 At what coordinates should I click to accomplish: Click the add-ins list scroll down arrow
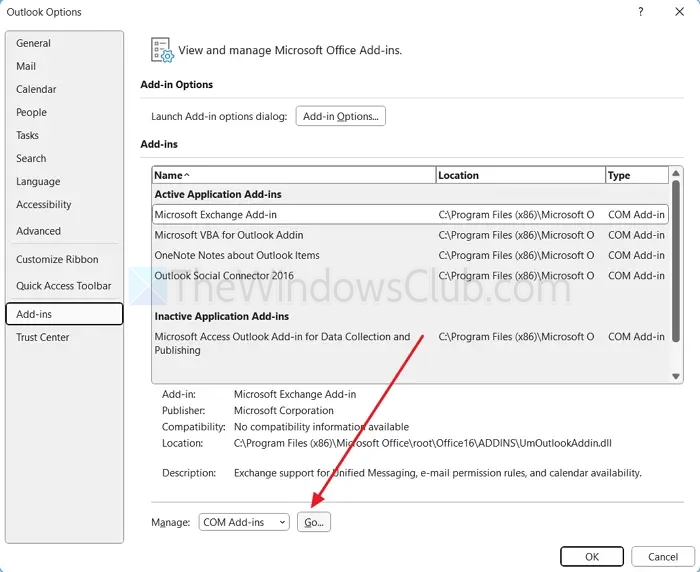pyautogui.click(x=676, y=376)
